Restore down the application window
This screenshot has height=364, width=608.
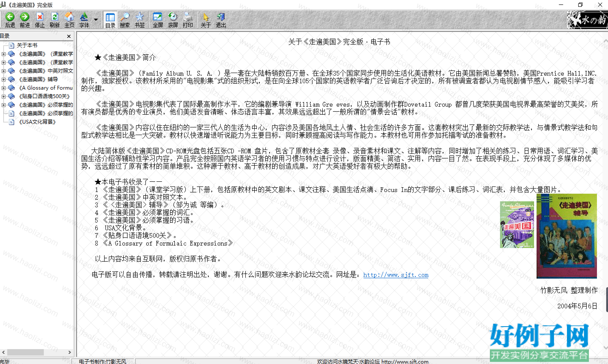coord(580,5)
